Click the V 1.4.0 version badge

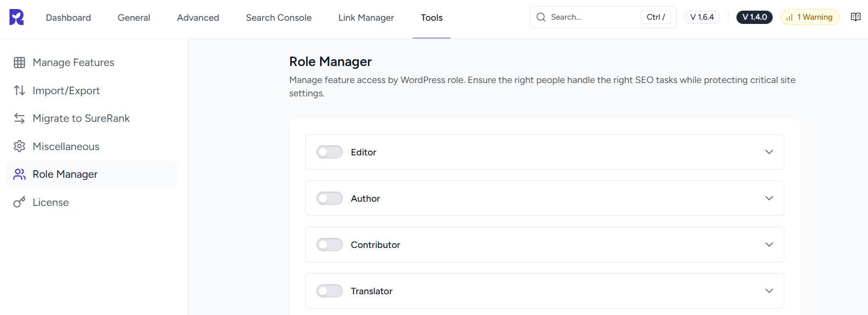754,17
